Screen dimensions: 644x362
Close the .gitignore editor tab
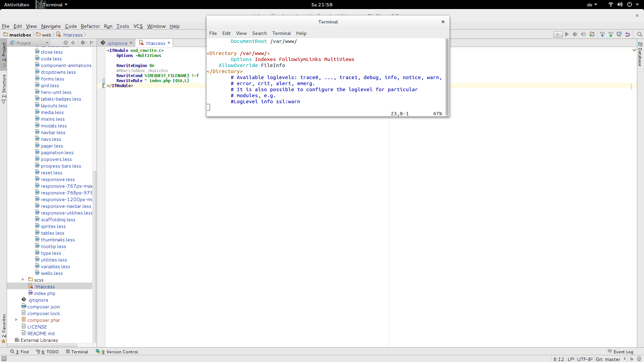(x=131, y=43)
